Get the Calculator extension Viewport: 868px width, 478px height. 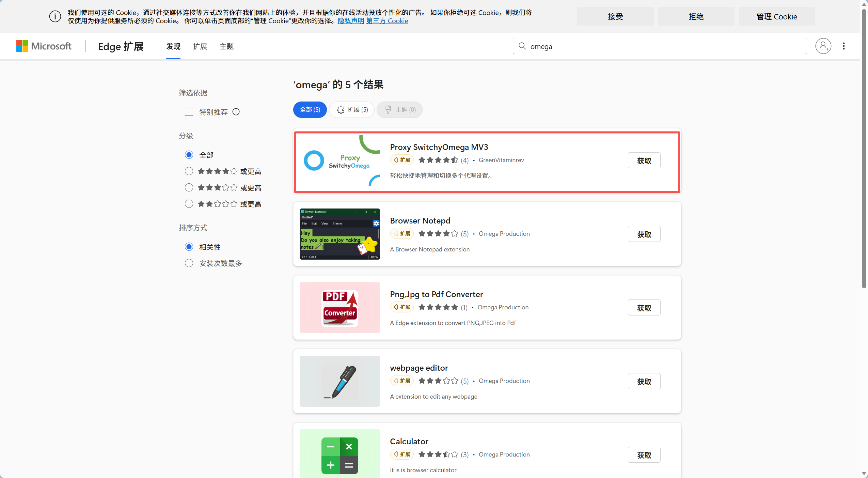[644, 455]
